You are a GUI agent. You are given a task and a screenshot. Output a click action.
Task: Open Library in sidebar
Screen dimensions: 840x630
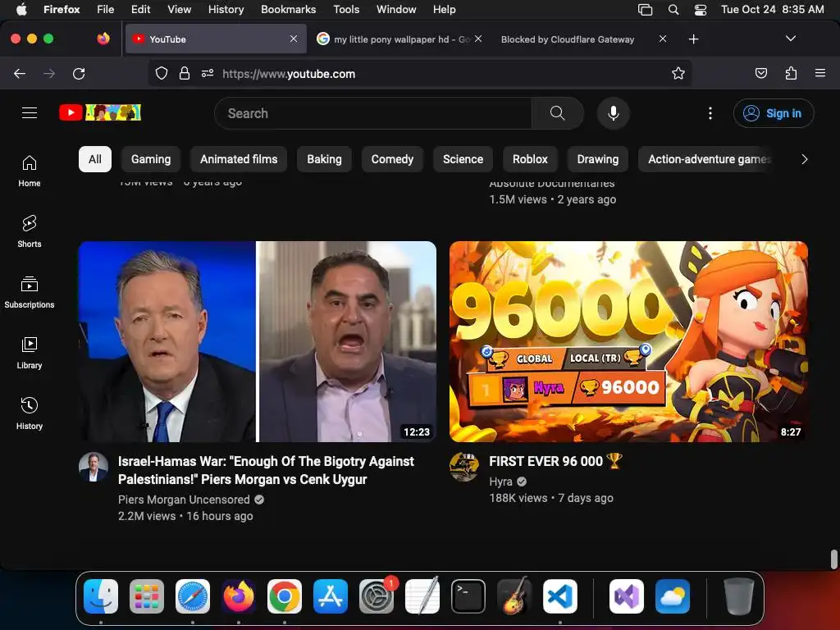[30, 353]
